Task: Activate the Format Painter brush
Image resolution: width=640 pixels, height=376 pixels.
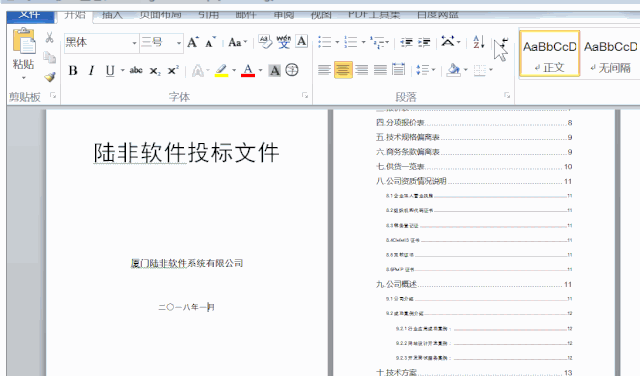Action: 49,77
